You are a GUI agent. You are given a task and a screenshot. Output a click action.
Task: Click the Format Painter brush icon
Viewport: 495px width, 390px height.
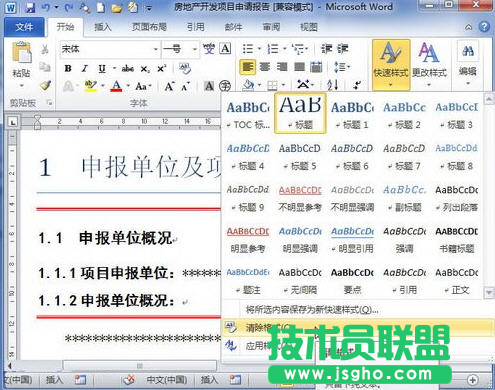pos(45,85)
